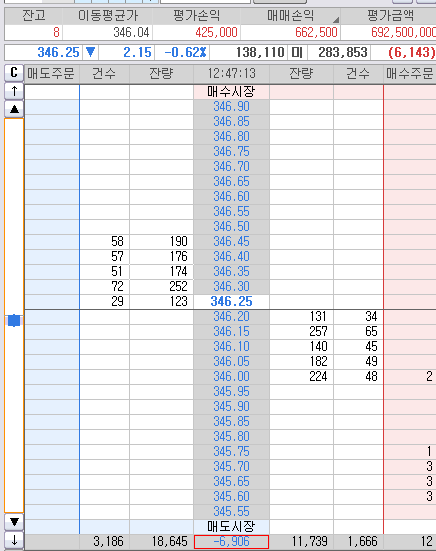Select price level 346.10
This screenshot has width=436, height=551.
coord(231,346)
